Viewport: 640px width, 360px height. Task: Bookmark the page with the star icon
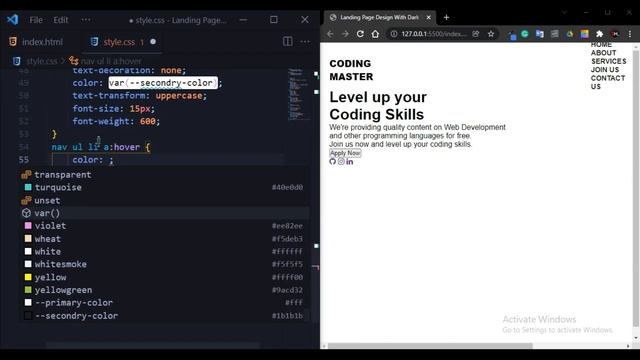(x=491, y=34)
